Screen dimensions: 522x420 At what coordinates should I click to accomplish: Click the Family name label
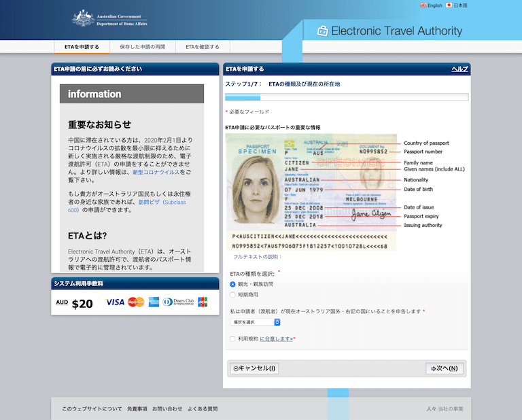(x=419, y=162)
